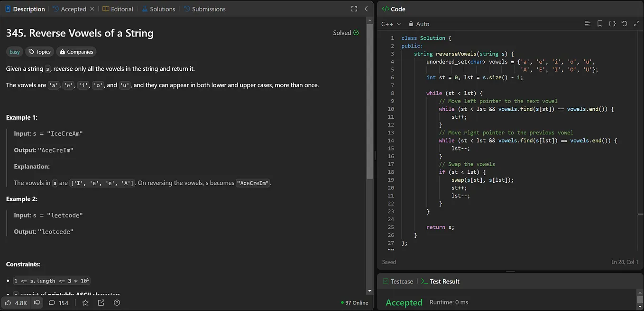The width and height of the screenshot is (644, 311).
Task: Open the brackets matching settings icon
Action: coord(612,23)
